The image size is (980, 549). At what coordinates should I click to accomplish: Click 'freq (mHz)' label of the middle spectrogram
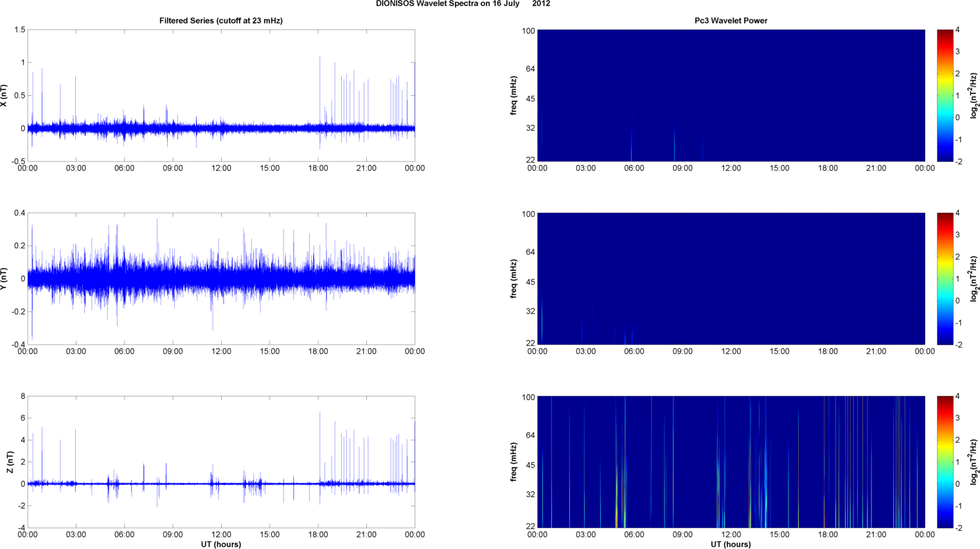click(514, 279)
